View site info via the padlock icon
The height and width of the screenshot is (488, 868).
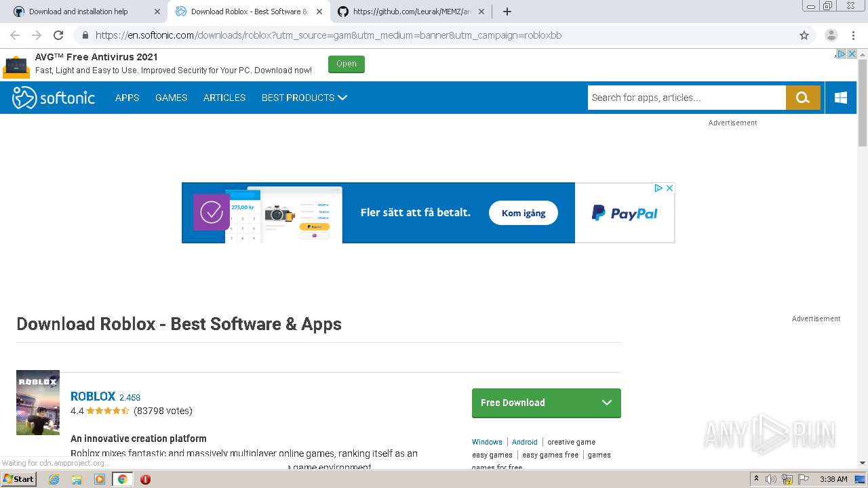pyautogui.click(x=85, y=35)
